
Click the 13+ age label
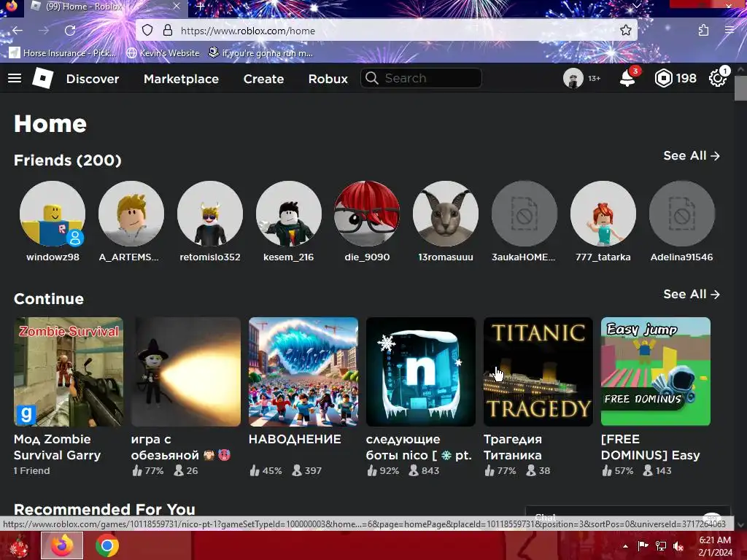594,79
